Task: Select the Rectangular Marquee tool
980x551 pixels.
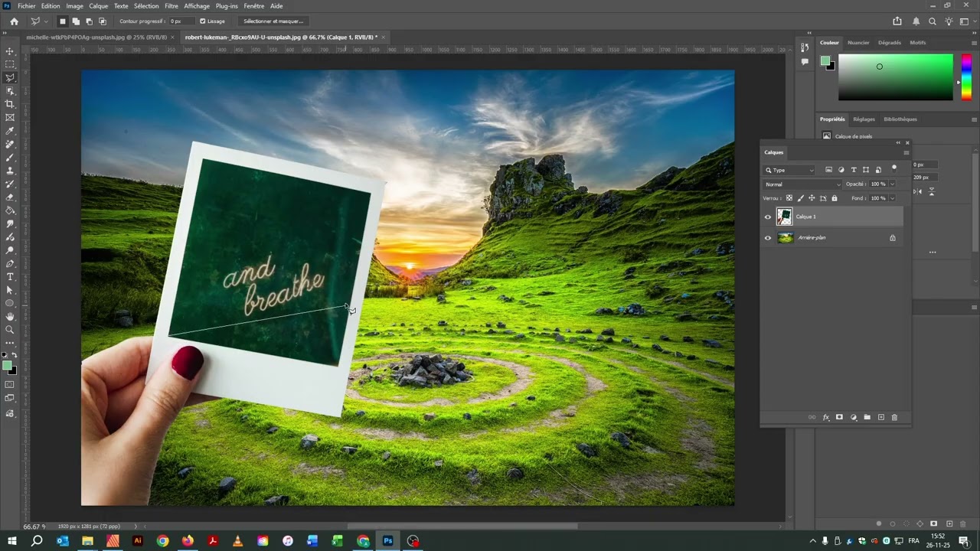Action: [10, 64]
